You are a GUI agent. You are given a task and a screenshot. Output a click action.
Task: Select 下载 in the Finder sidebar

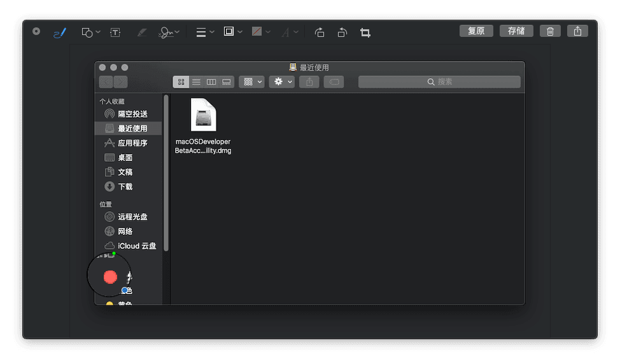125,187
